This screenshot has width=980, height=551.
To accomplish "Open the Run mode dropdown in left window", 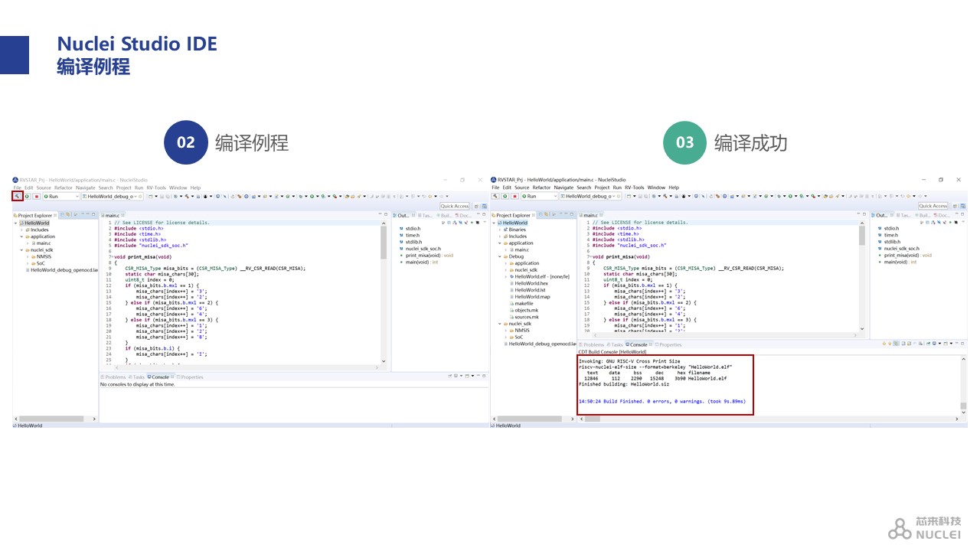I will (61, 196).
